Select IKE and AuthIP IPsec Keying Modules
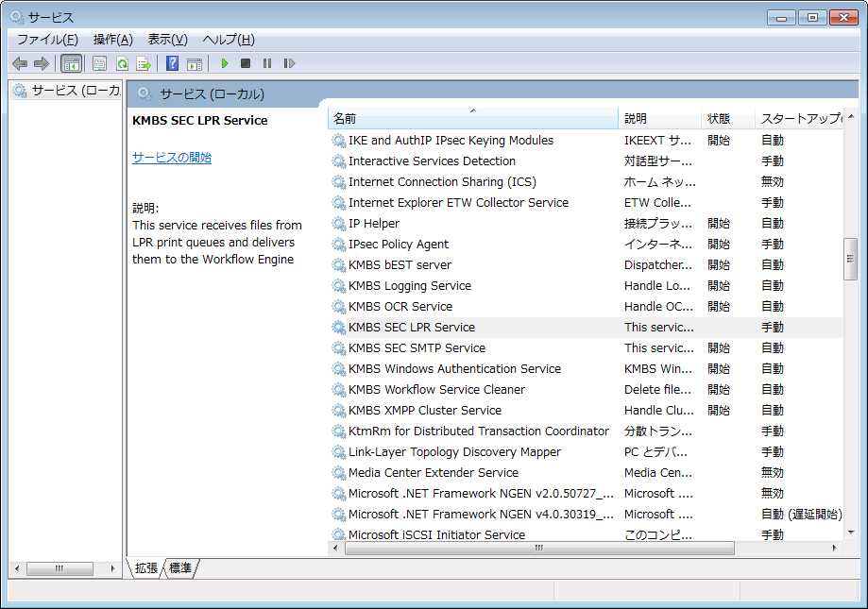 [586, 141]
